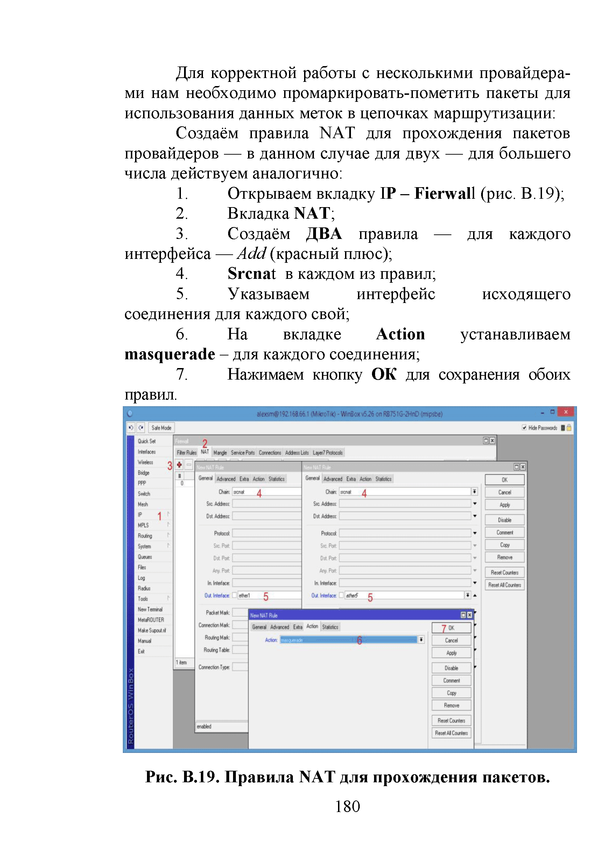
Task: Click the minus remove-rule button in Firewall
Action: pos(189,465)
